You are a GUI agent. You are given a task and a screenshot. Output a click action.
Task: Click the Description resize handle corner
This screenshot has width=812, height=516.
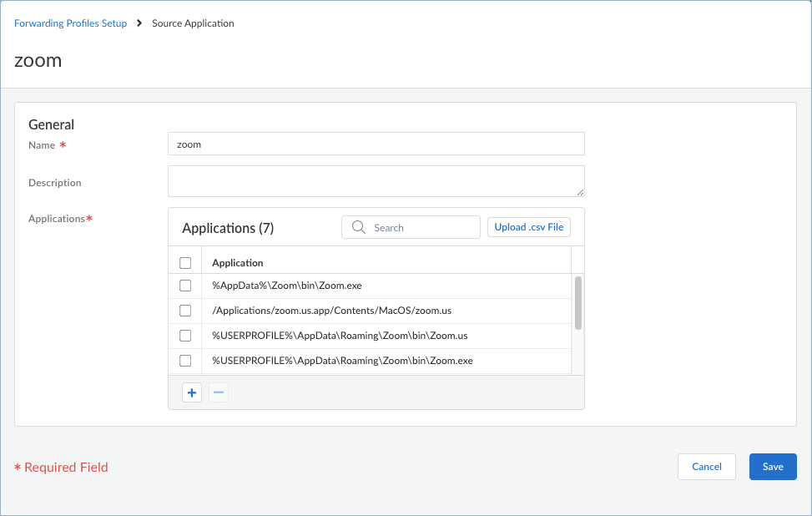point(580,193)
